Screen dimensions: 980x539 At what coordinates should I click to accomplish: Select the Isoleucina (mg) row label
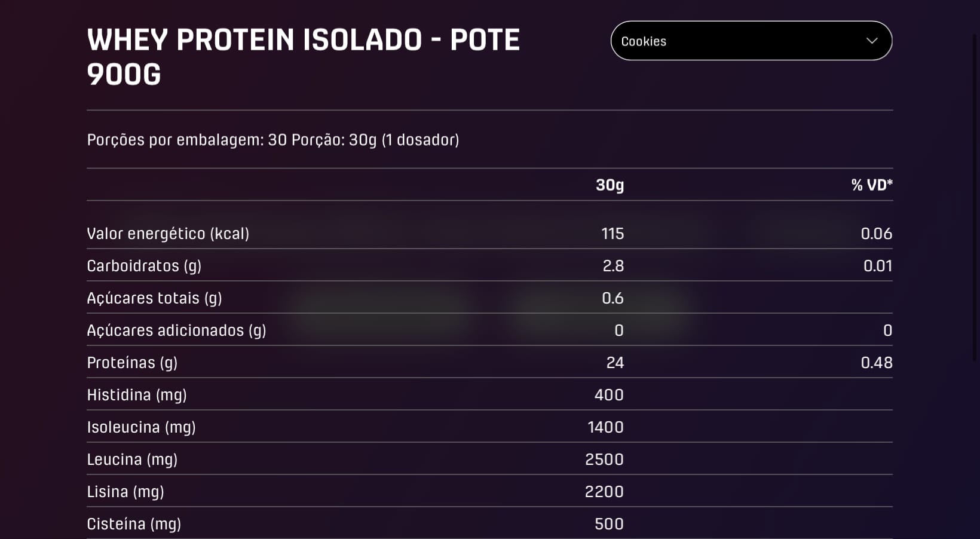pos(141,427)
